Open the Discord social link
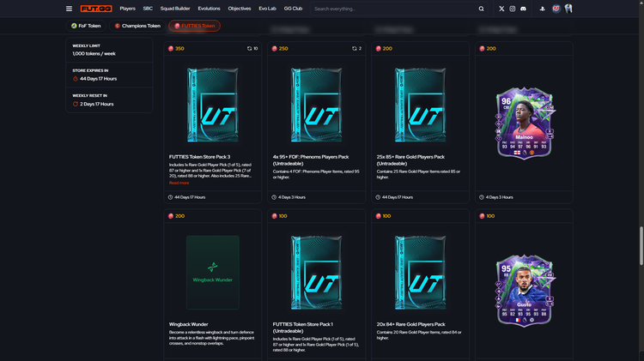This screenshot has height=361, width=644. (x=523, y=9)
